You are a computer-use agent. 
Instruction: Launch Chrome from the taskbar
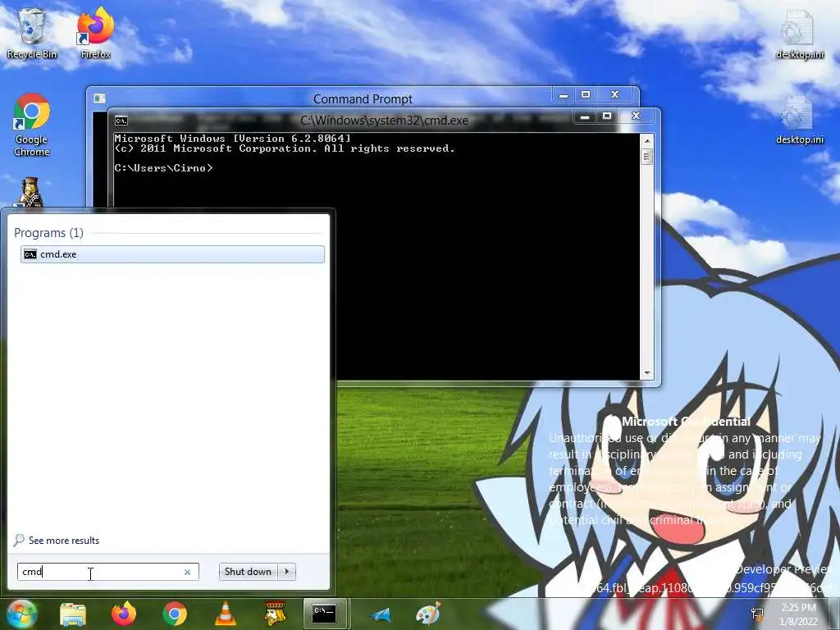[x=175, y=614]
